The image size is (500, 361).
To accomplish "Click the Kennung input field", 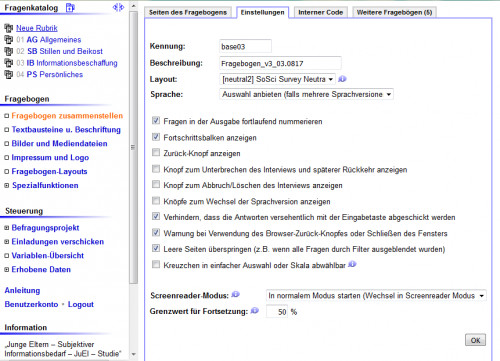I will 245,46.
